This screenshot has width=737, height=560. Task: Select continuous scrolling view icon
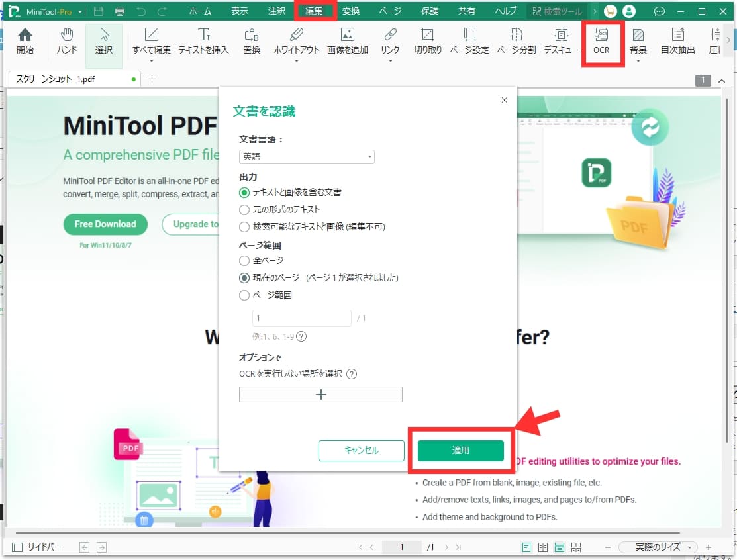coord(560,547)
